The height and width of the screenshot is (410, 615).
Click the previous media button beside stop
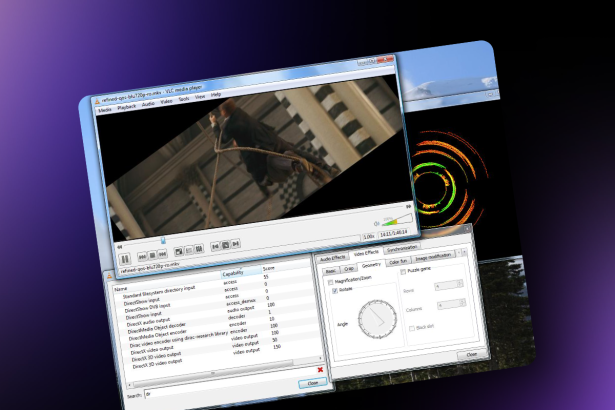pyautogui.click(x=143, y=257)
